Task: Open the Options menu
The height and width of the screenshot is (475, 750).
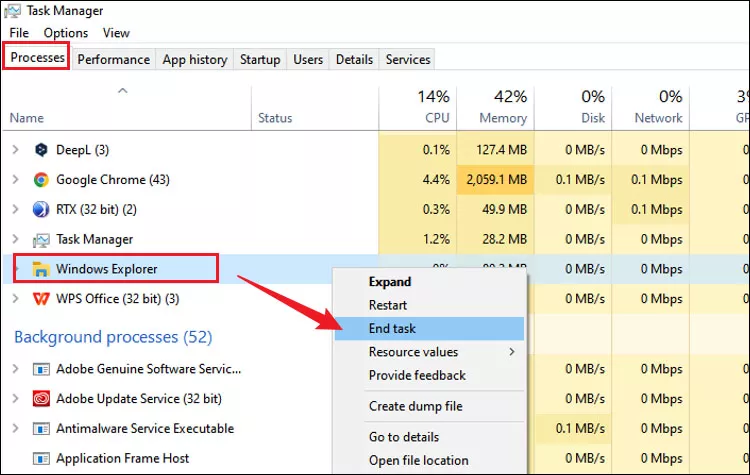Action: tap(66, 33)
